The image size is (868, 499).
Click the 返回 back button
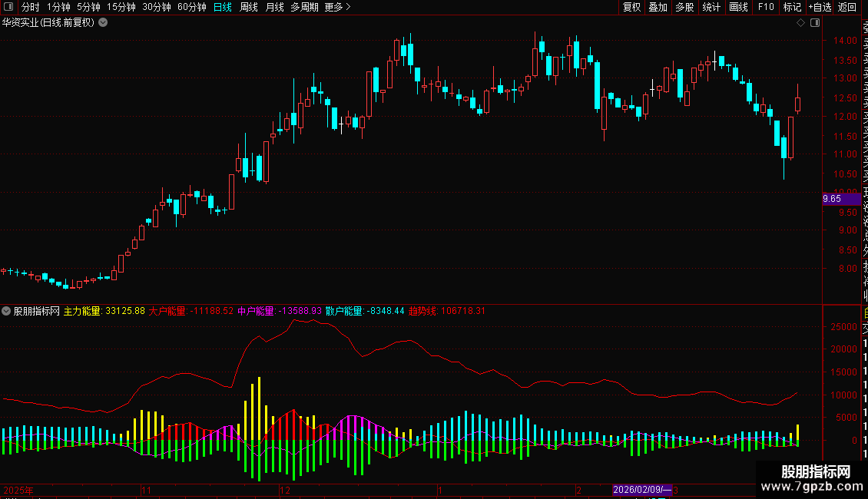(x=847, y=7)
